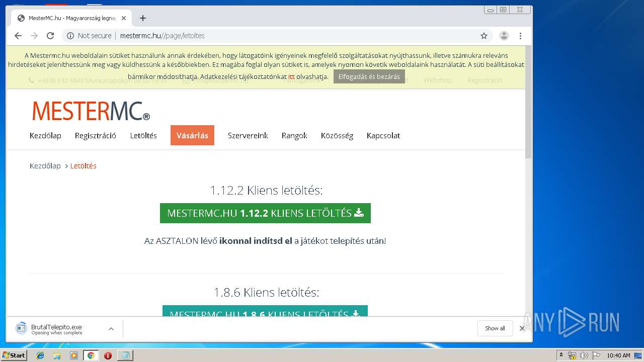This screenshot has height=362, width=644.
Task: Open the Windows Start menu
Action: point(14,355)
